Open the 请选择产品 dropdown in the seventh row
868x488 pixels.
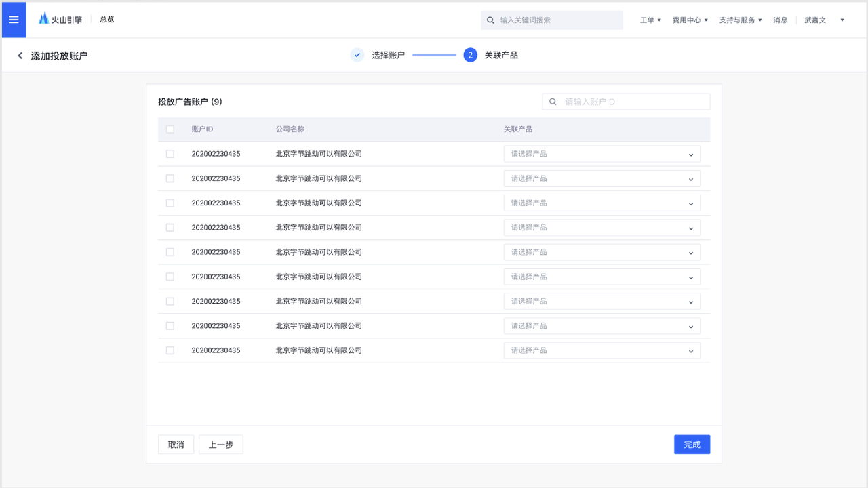(x=602, y=301)
